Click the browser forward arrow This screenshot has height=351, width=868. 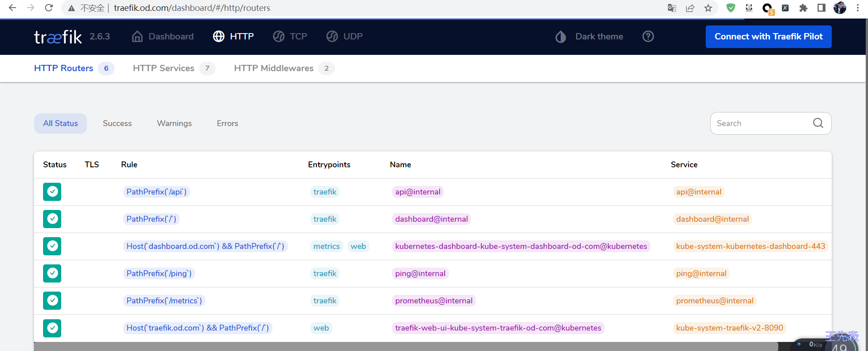[30, 8]
